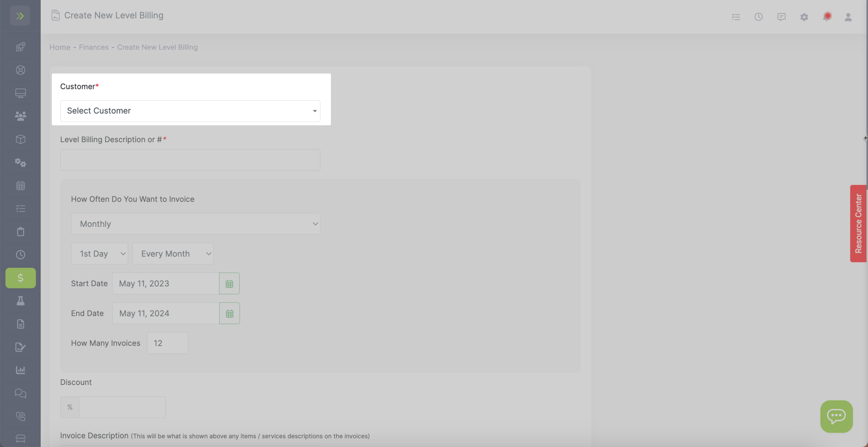Open the box inventory icon in sidebar
Viewport: 868px width, 447px height.
[x=20, y=139]
